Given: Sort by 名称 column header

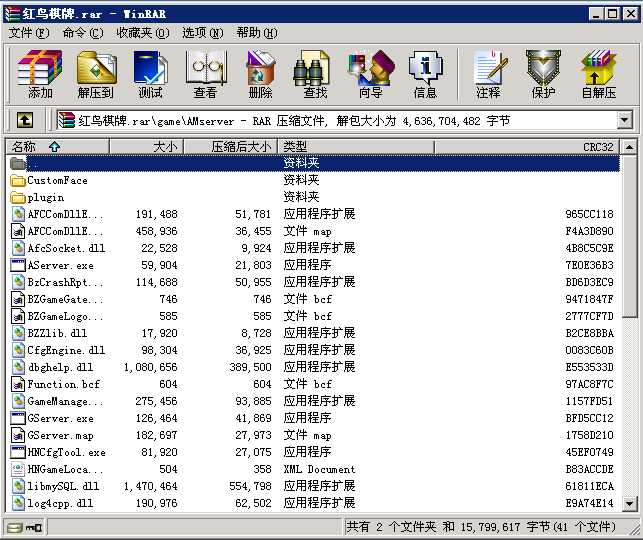Looking at the screenshot, I should click(57, 146).
